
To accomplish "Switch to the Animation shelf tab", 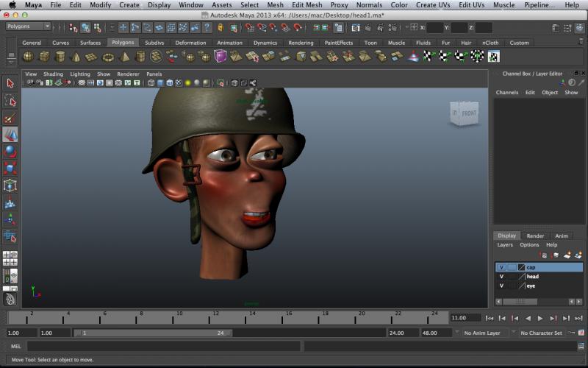I will click(229, 43).
